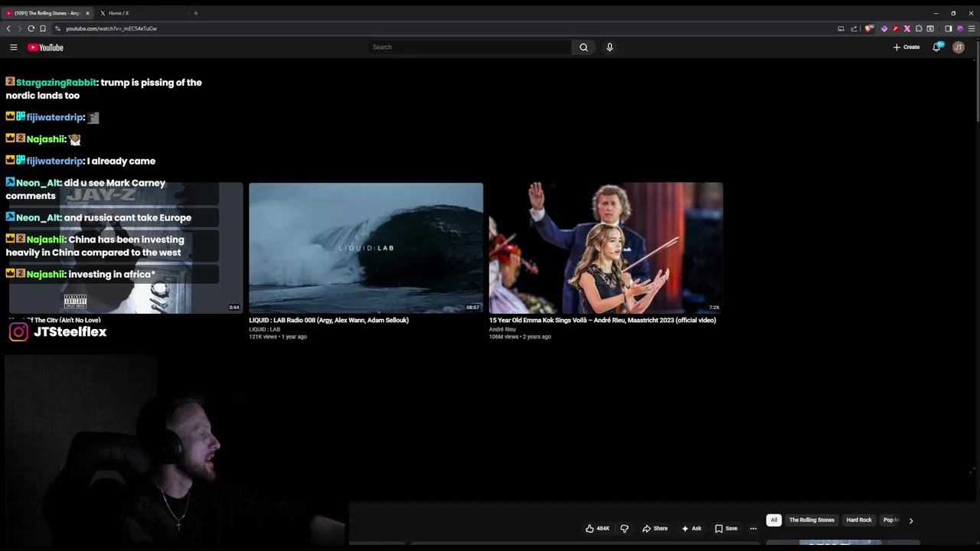Open 15 Year Old Emma Kok video title
This screenshot has height=551, width=980.
coord(603,320)
